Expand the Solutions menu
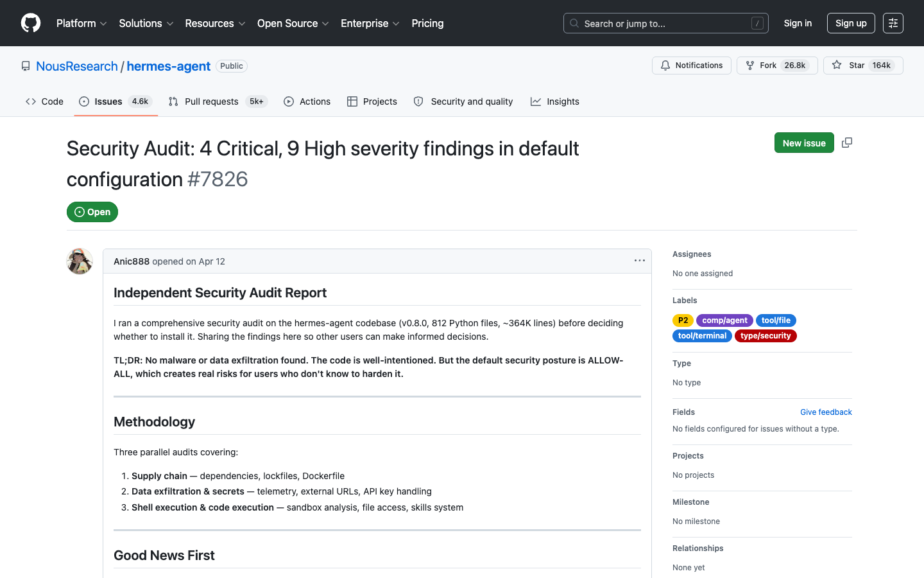This screenshot has width=924, height=578. point(146,23)
